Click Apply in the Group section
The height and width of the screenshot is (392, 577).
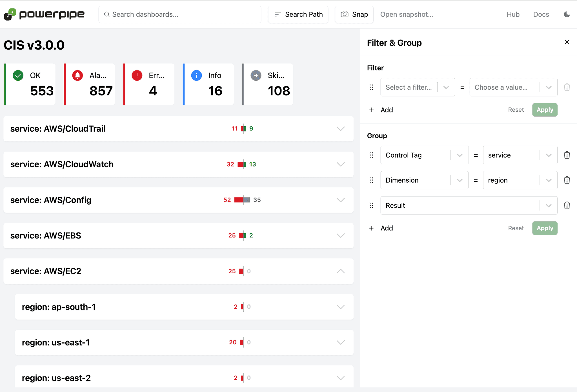545,228
